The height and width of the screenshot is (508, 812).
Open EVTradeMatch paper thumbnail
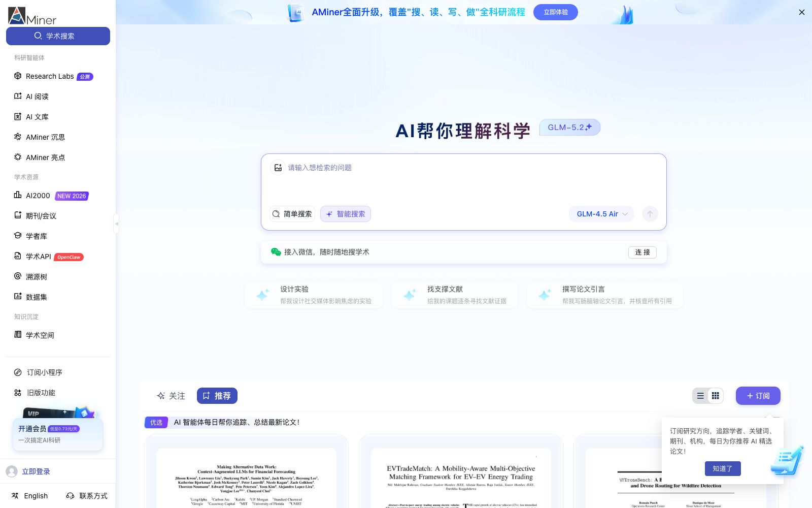(x=461, y=478)
